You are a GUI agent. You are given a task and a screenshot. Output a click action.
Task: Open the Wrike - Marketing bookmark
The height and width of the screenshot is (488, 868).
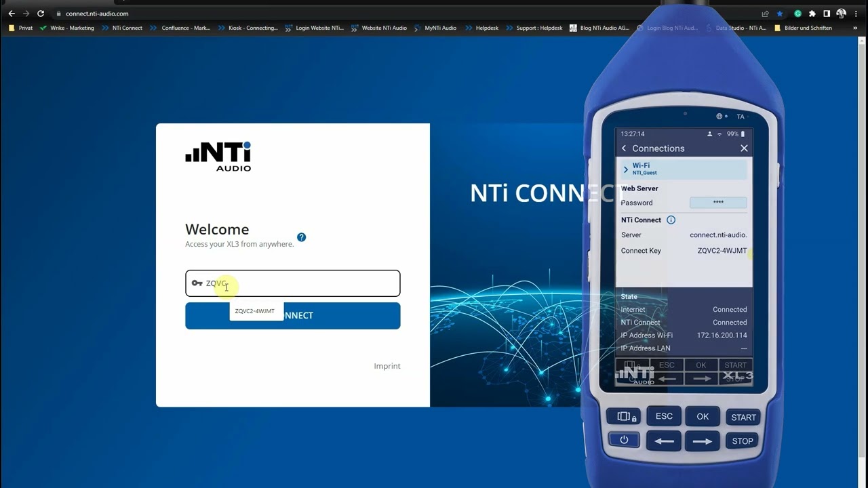point(67,28)
